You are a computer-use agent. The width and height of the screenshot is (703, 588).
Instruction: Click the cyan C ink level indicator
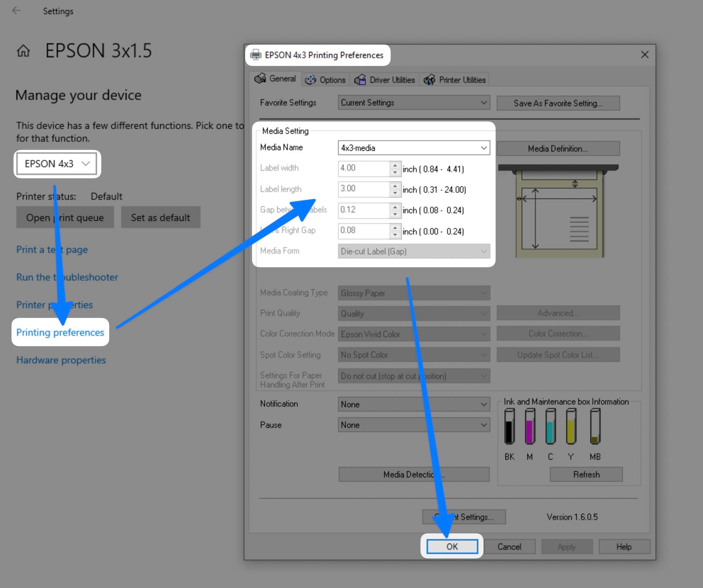(x=550, y=426)
